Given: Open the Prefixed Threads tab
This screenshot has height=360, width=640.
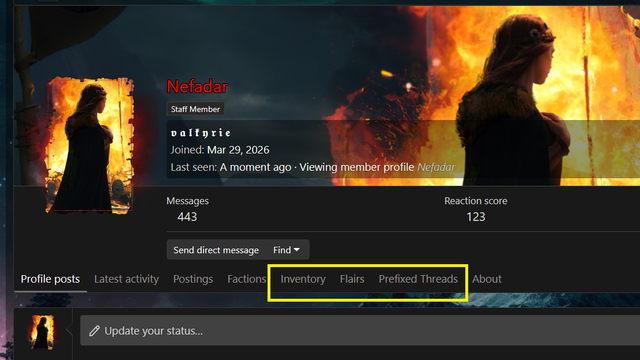Looking at the screenshot, I should pos(418,279).
